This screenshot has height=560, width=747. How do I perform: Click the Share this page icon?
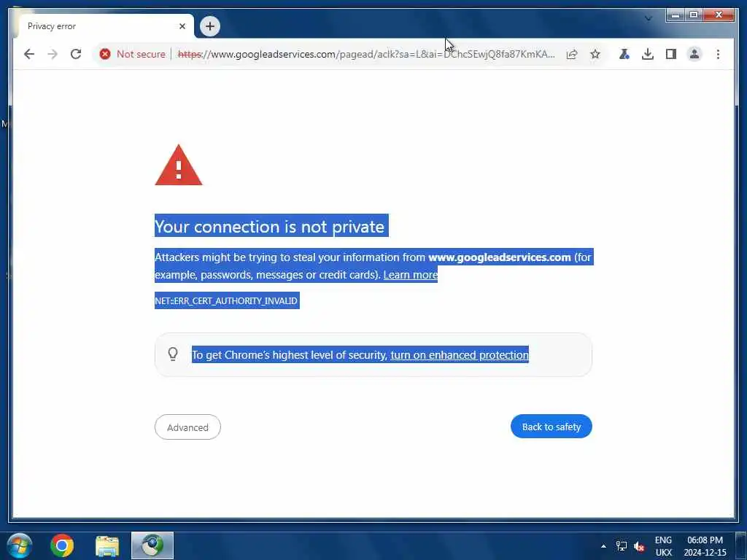572,54
